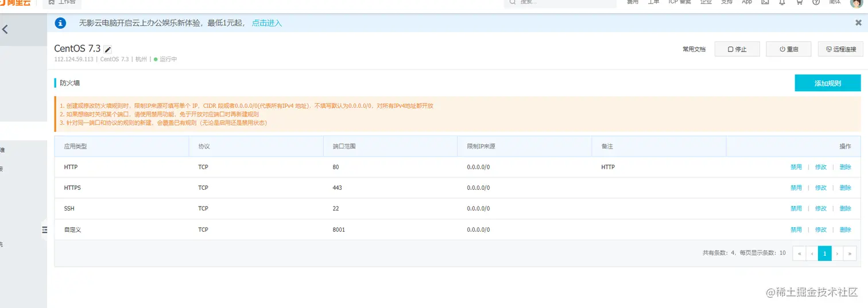Disable the 自定义 8001 rule via 禁用
The height and width of the screenshot is (308, 868).
[x=796, y=229]
